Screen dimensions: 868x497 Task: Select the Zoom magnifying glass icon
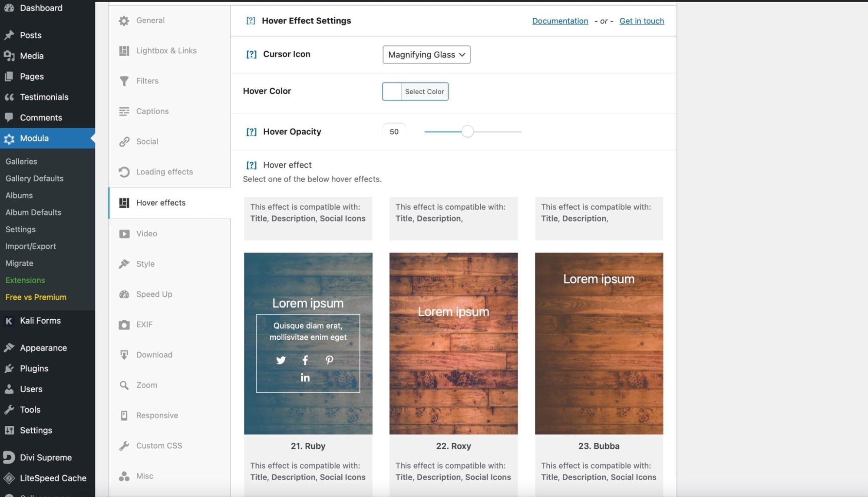[x=124, y=385]
